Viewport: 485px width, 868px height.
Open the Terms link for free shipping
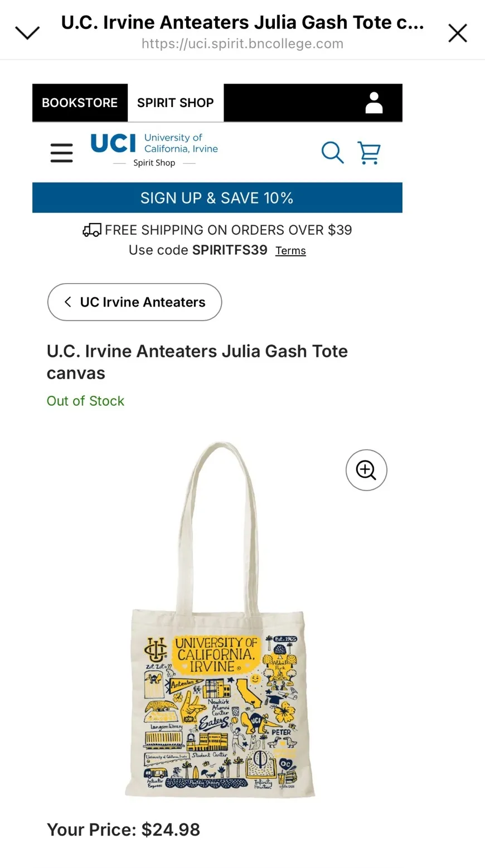click(290, 251)
